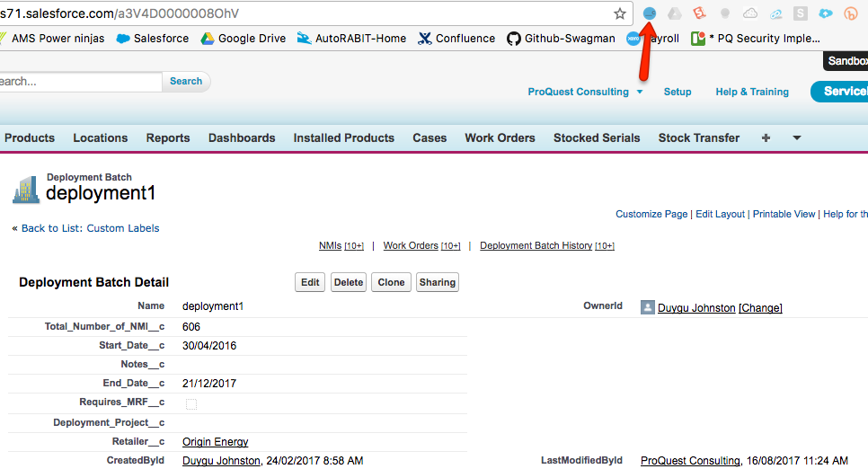This screenshot has height=469, width=868.
Task: Switch to the Installed Products tab
Action: [x=344, y=137]
